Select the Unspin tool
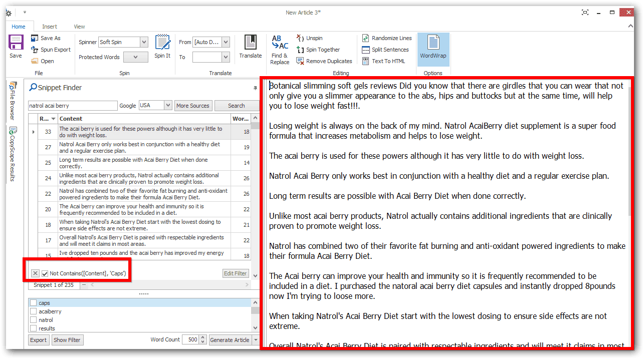 click(310, 38)
